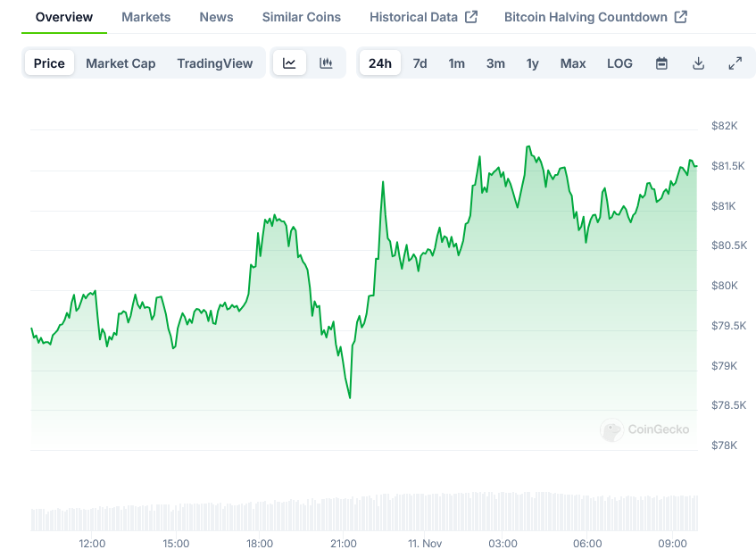Download the chart data
The height and width of the screenshot is (558, 756).
(698, 63)
